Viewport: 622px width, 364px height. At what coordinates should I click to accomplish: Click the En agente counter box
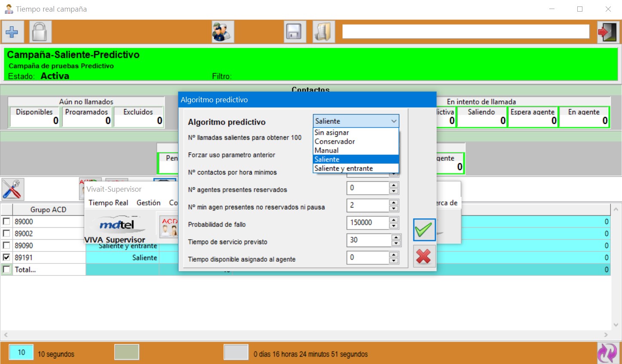tap(584, 117)
